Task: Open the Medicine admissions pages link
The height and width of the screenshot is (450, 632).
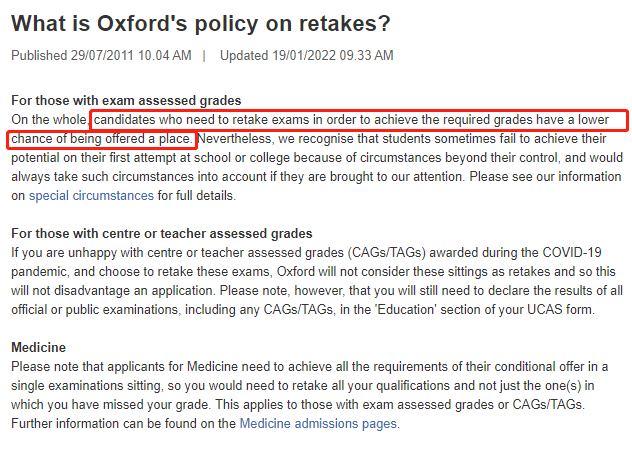Action: 318,423
